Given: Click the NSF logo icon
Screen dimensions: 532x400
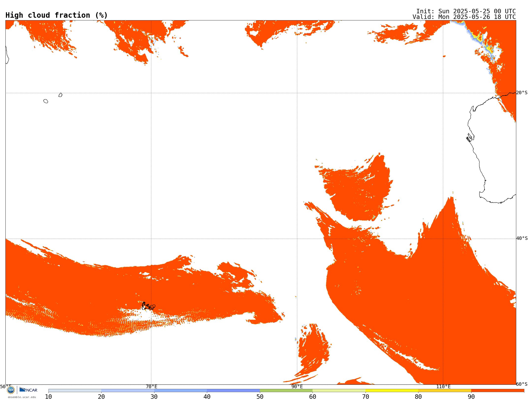Looking at the screenshot, I should (11, 390).
